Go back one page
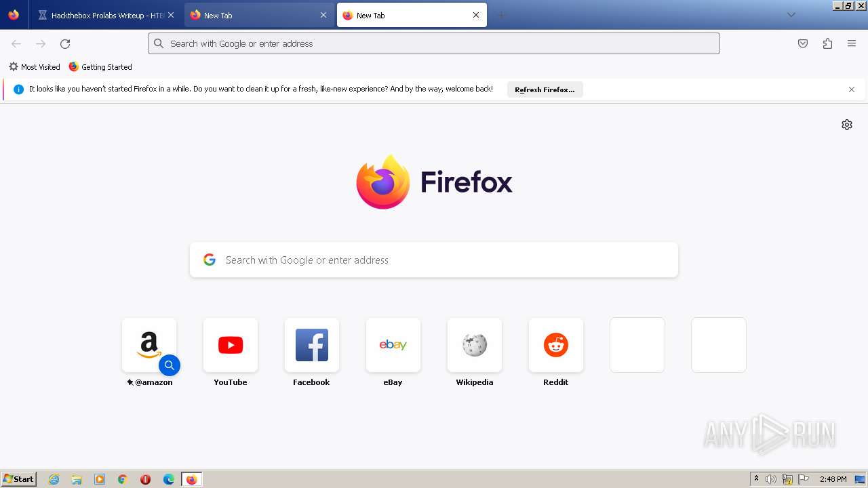This screenshot has width=868, height=488. click(x=16, y=43)
